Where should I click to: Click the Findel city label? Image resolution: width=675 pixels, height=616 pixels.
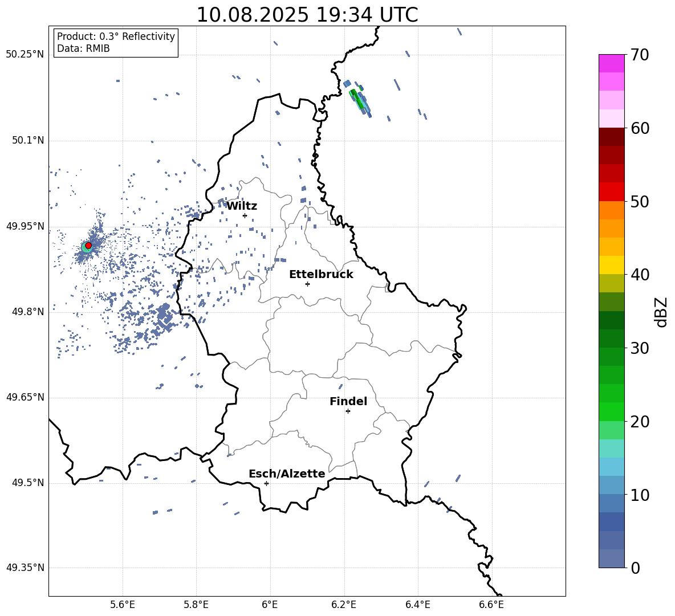tap(348, 401)
